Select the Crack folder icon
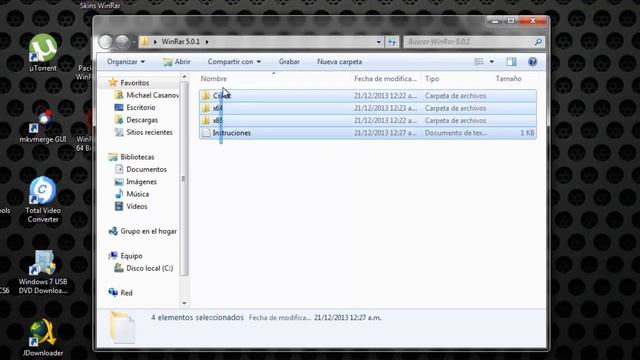The height and width of the screenshot is (360, 640). point(206,96)
